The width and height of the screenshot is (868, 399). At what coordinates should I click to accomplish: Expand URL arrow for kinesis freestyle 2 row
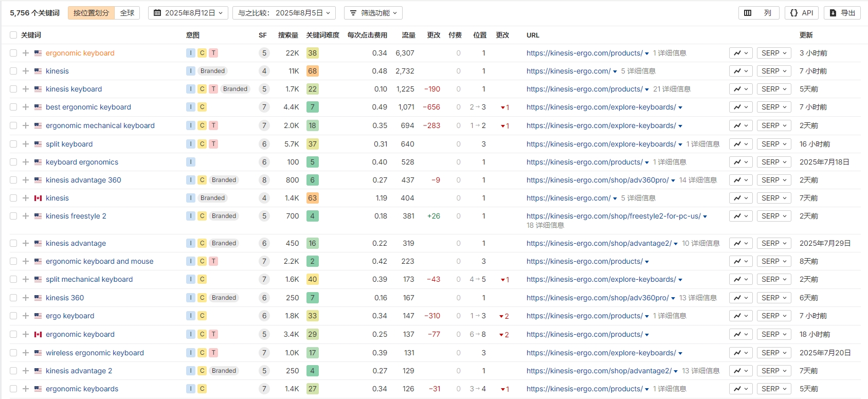pos(705,216)
